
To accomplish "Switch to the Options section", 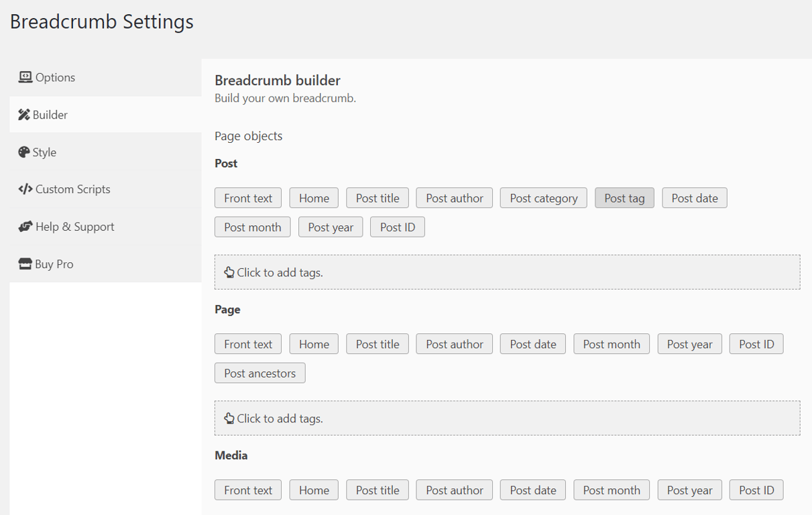I will [54, 76].
